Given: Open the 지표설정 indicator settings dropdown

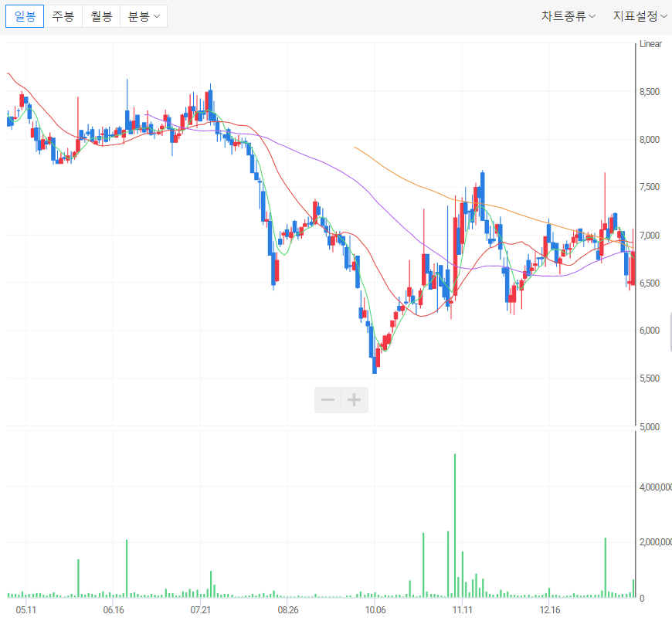Looking at the screenshot, I should tap(640, 16).
